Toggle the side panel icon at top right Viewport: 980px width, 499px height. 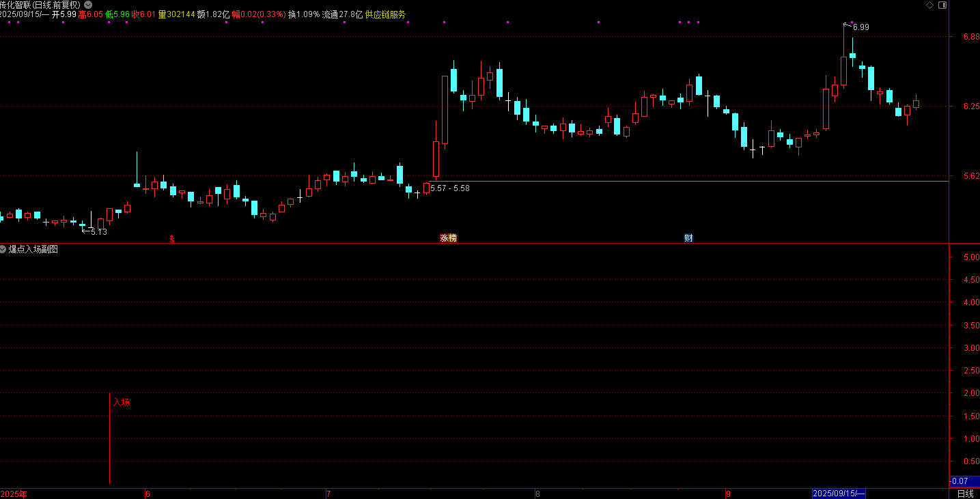click(943, 4)
